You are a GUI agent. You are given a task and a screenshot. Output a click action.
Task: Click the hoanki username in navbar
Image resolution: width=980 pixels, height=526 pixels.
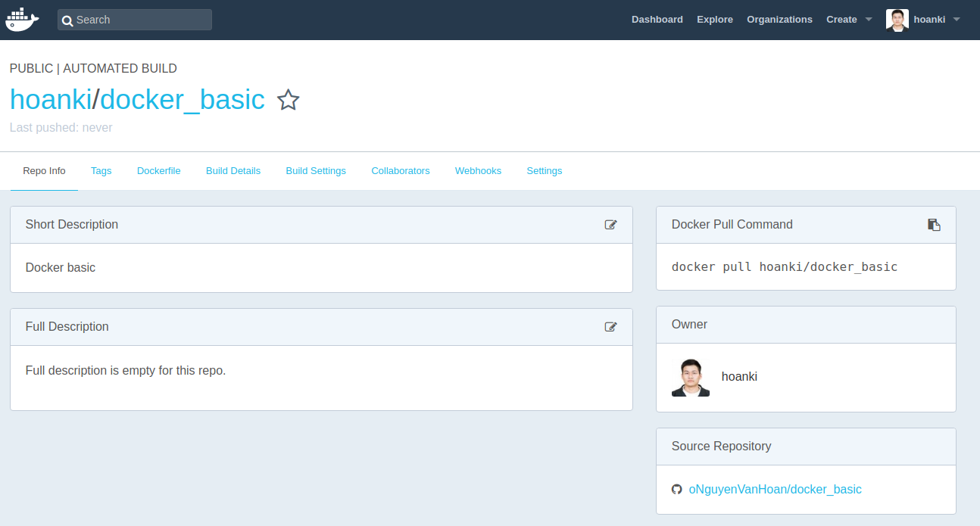coord(929,20)
